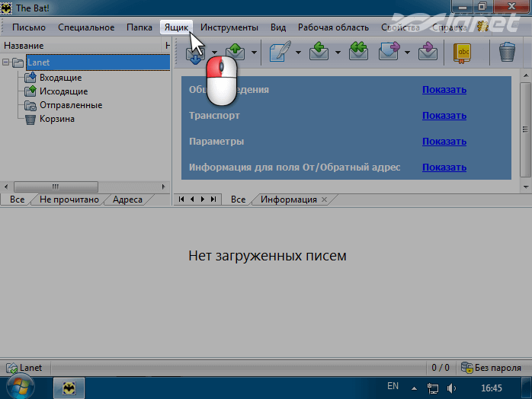This screenshot has height=399, width=532.
Task: Open the Папка menu
Action: pos(139,27)
